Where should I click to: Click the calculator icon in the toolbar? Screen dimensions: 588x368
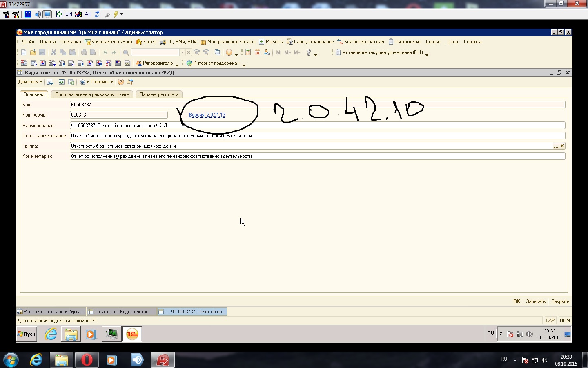pos(248,52)
